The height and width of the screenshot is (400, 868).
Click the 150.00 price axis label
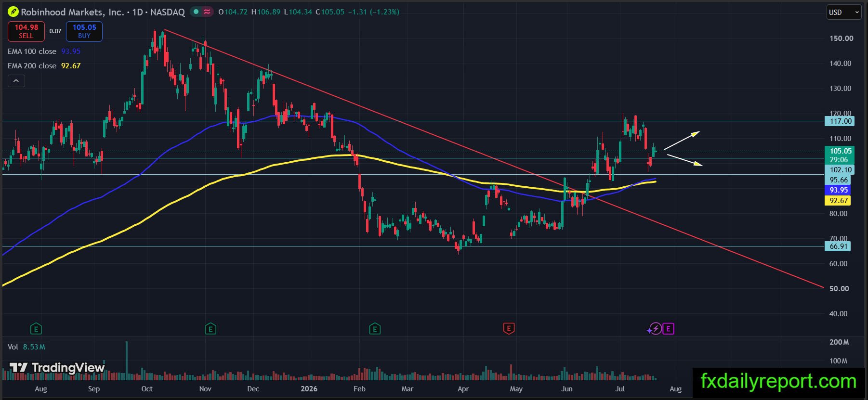coord(841,39)
